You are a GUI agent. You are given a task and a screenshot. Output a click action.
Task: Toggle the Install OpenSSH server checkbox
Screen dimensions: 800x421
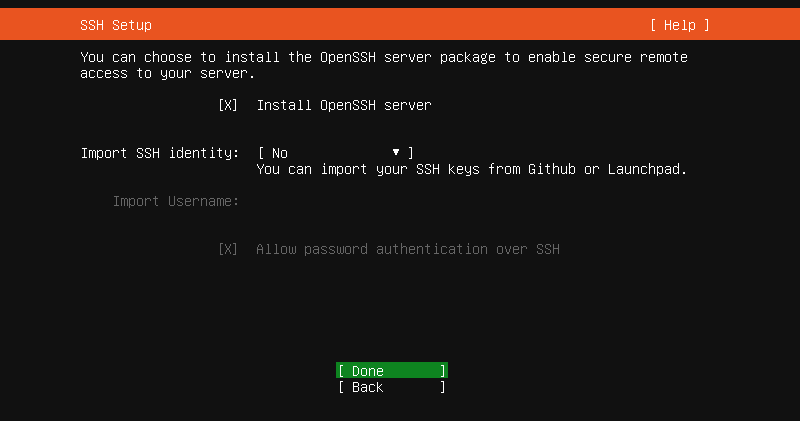(x=228, y=105)
